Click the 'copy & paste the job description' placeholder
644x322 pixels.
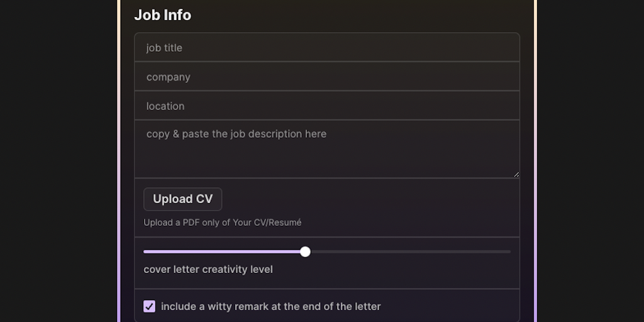pyautogui.click(x=236, y=134)
